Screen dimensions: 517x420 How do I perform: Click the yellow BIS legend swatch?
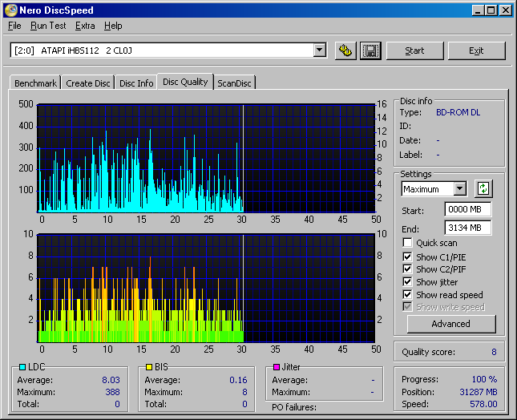point(149,367)
